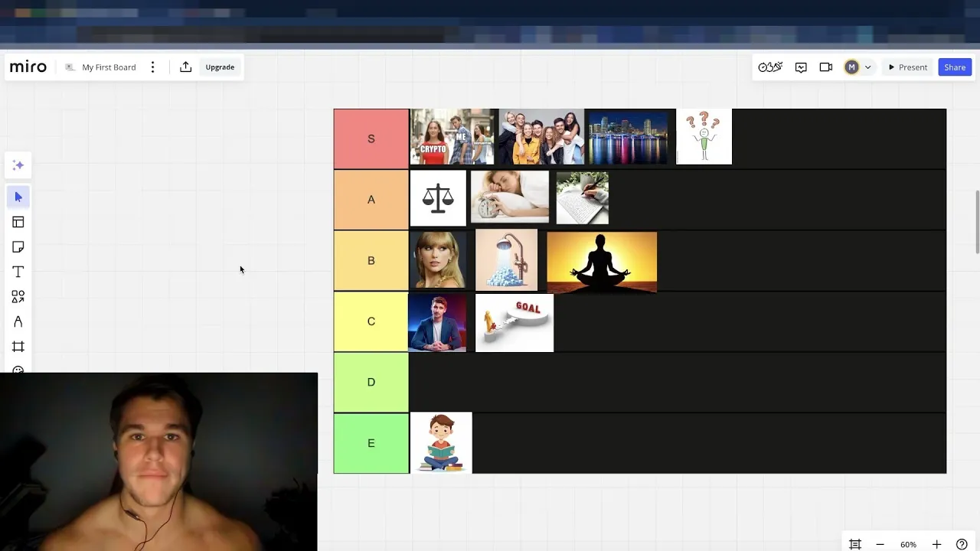The width and height of the screenshot is (980, 551).
Task: Select the crypto meme image in S tier
Action: click(452, 137)
